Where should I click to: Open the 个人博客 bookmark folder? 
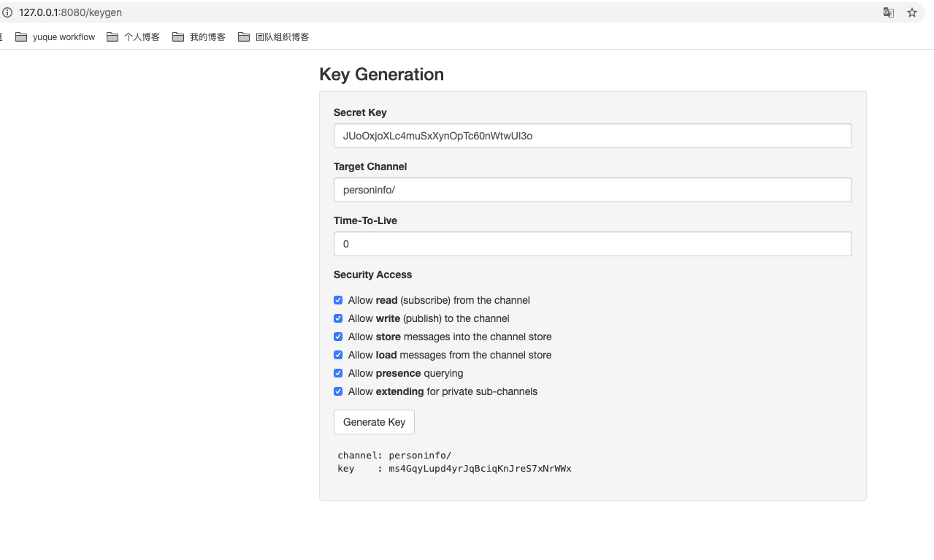pyautogui.click(x=134, y=37)
